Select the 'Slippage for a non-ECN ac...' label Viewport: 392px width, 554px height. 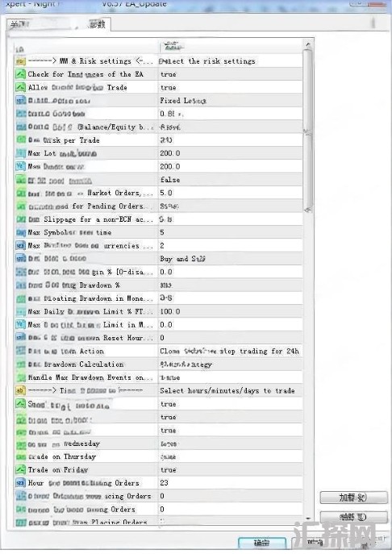pos(90,219)
